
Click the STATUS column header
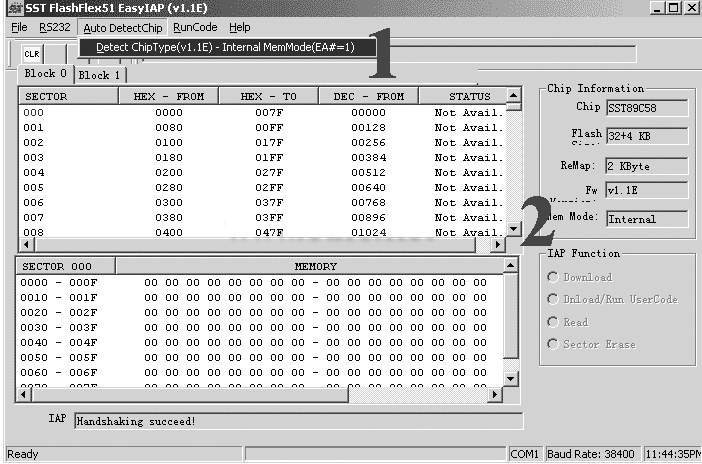(x=469, y=97)
